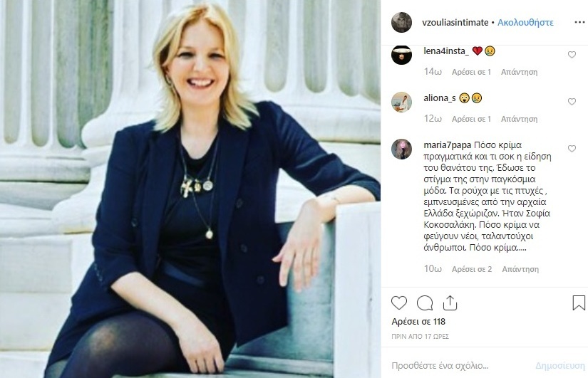
Task: Open vzouliasintimate profile avatar
Action: pos(402,23)
